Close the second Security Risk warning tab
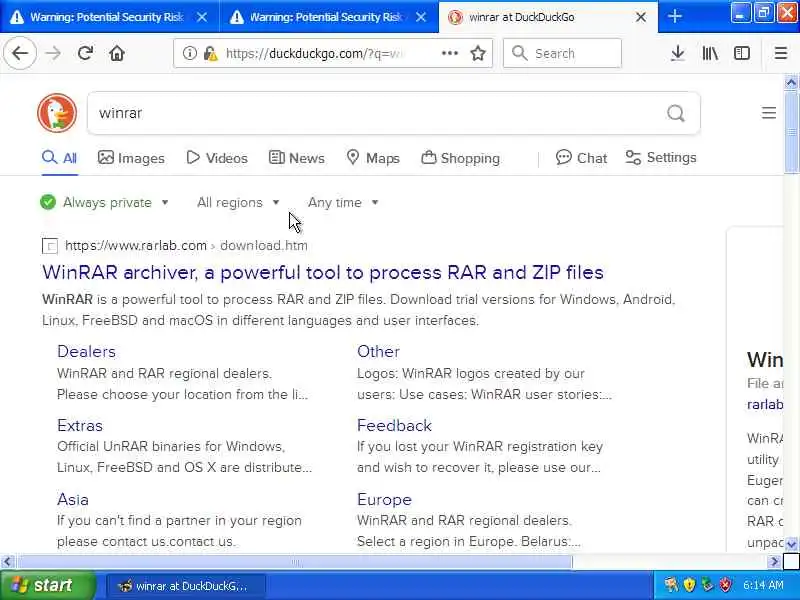 click(421, 17)
